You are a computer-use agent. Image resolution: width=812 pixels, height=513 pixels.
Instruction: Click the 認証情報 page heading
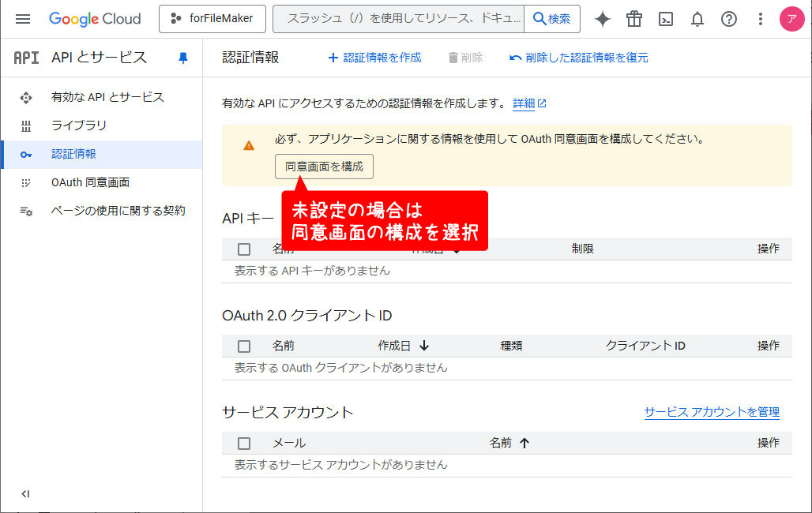[250, 58]
